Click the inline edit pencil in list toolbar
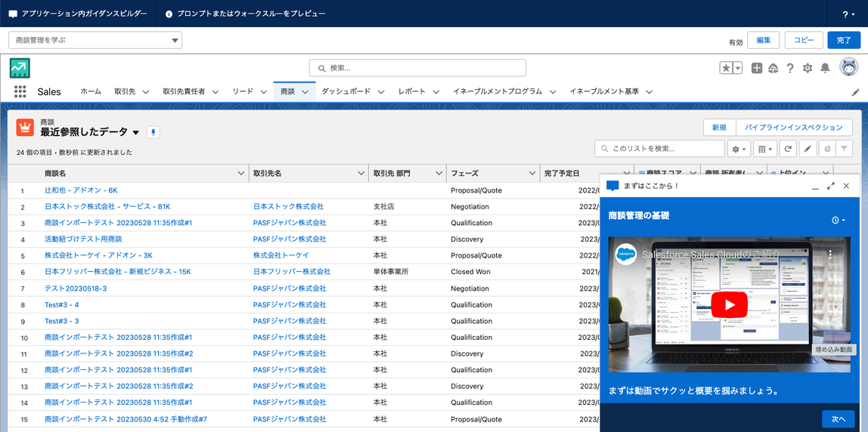Image resolution: width=868 pixels, height=432 pixels. [808, 149]
